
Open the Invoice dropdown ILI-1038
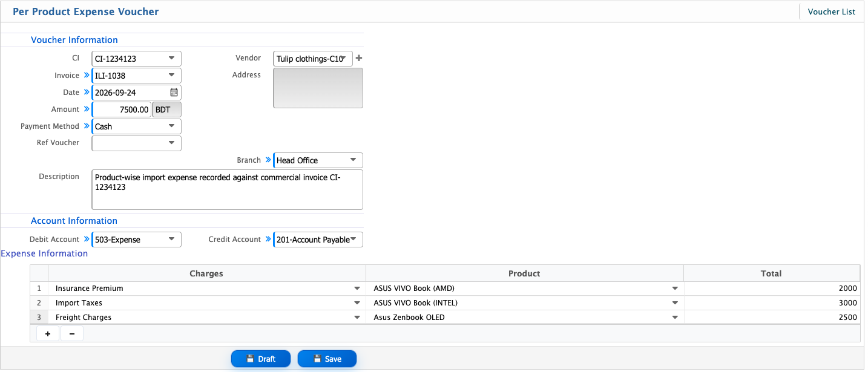tap(136, 76)
